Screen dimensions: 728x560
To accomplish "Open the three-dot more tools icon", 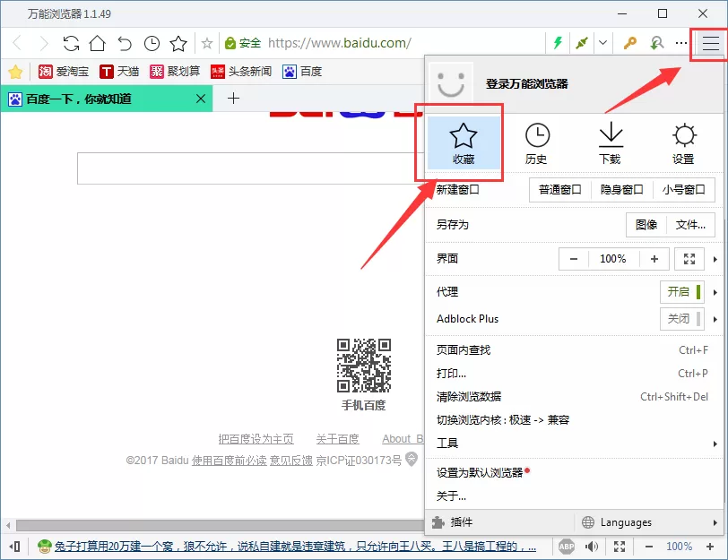I will pos(681,43).
